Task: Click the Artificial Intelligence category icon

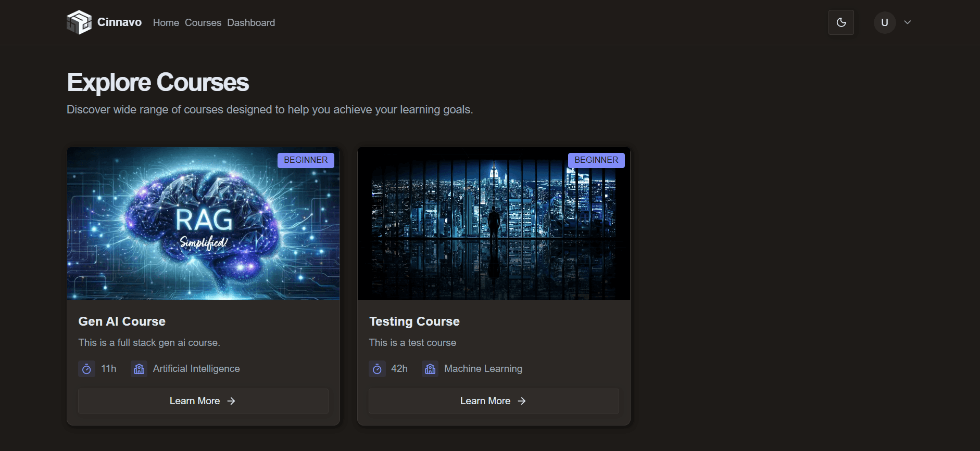Action: point(139,369)
